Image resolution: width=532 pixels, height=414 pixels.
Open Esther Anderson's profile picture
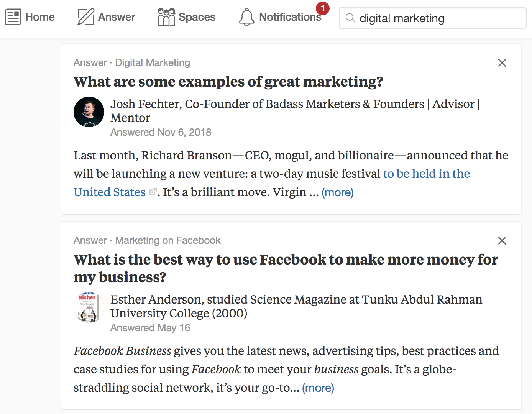click(x=89, y=307)
